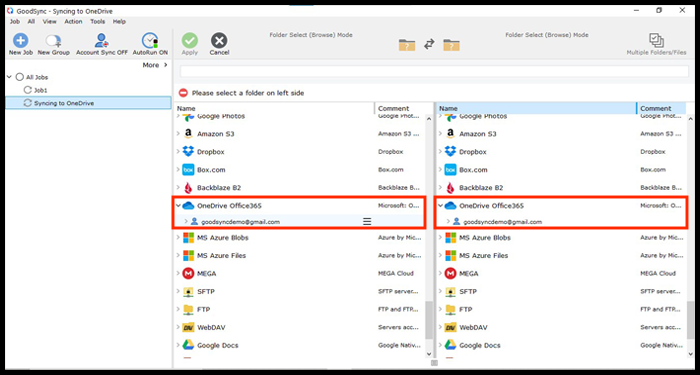Image resolution: width=700 pixels, height=375 pixels.
Task: Expand MS Azure Blobs in right pane
Action: coord(440,238)
